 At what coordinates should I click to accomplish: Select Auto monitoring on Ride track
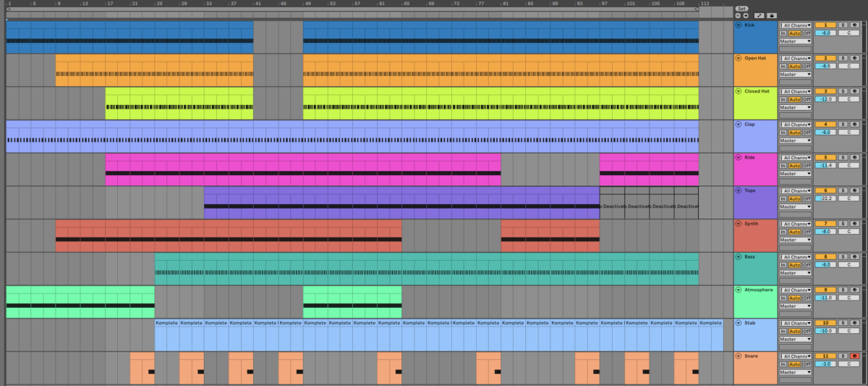coord(794,166)
